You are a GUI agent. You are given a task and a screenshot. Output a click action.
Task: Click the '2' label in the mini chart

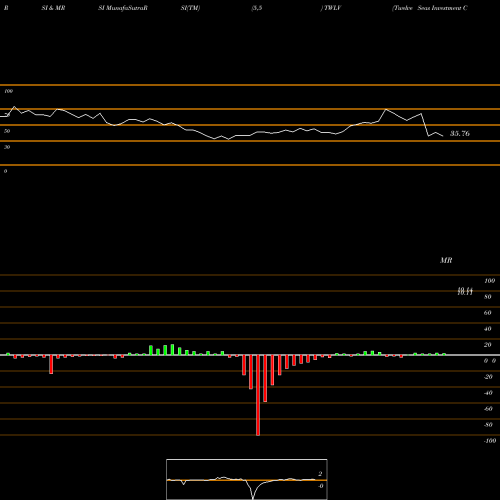[320, 474]
